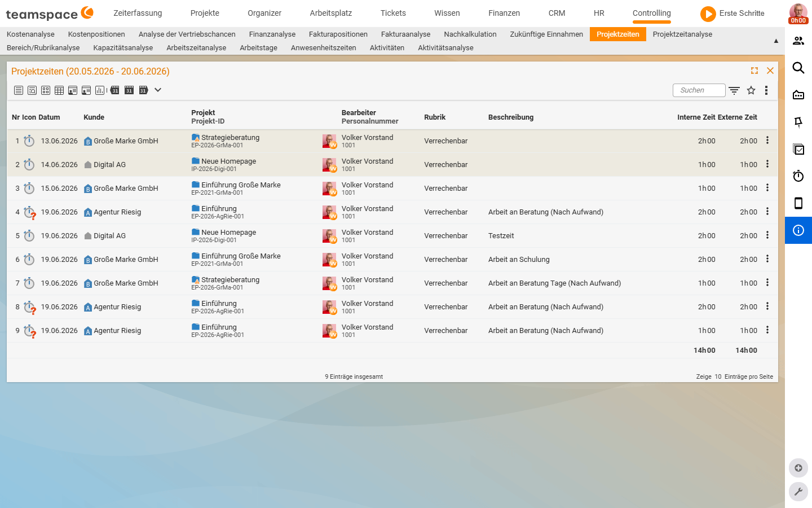Mark view as favorite with star icon
Viewport: 812px width, 508px height.
751,90
